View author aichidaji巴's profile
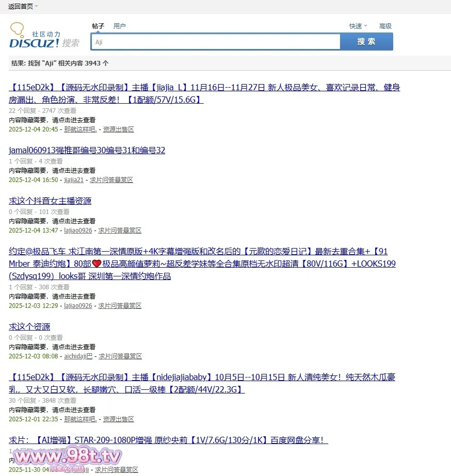 pos(78,356)
